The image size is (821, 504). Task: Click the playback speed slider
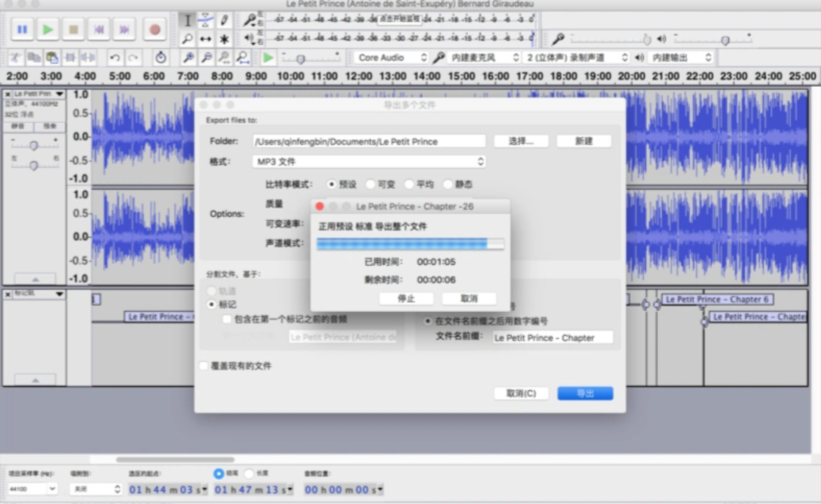[311, 58]
